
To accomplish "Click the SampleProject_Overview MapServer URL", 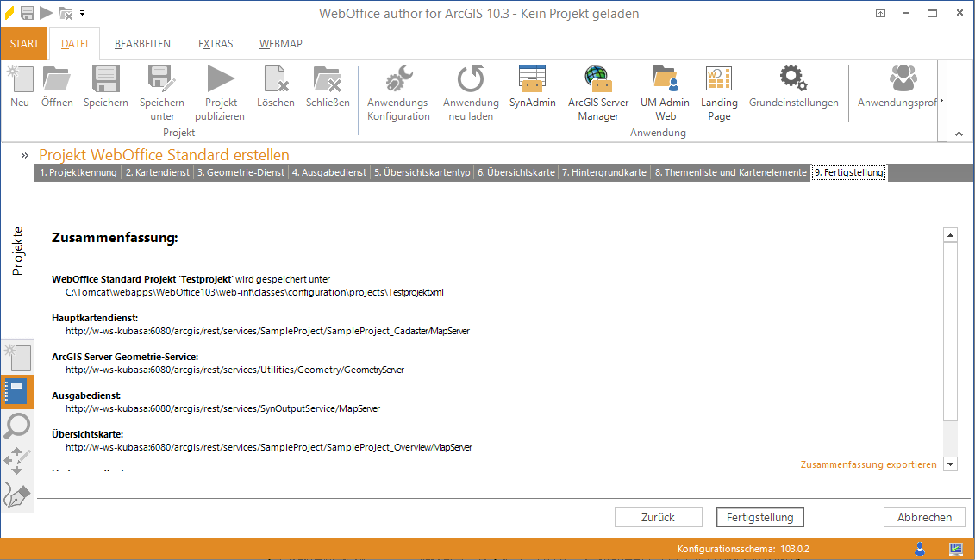I will click(269, 447).
